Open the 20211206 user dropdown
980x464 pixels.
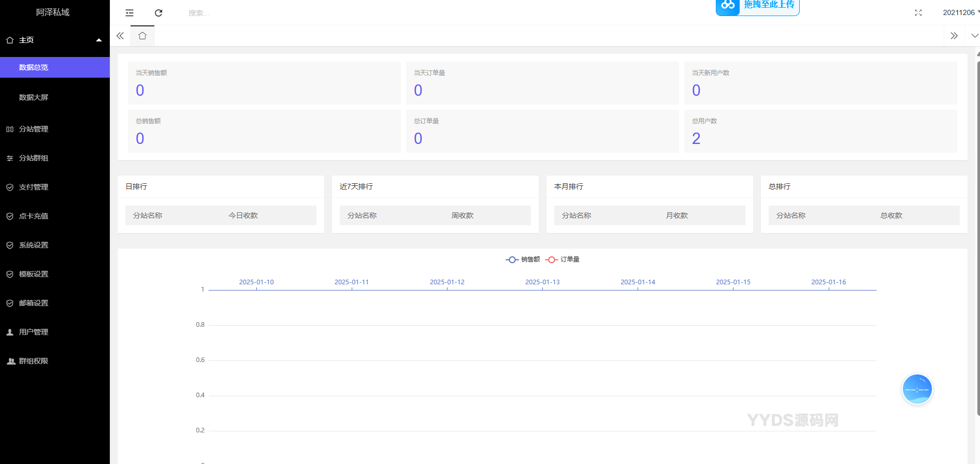tap(960, 12)
